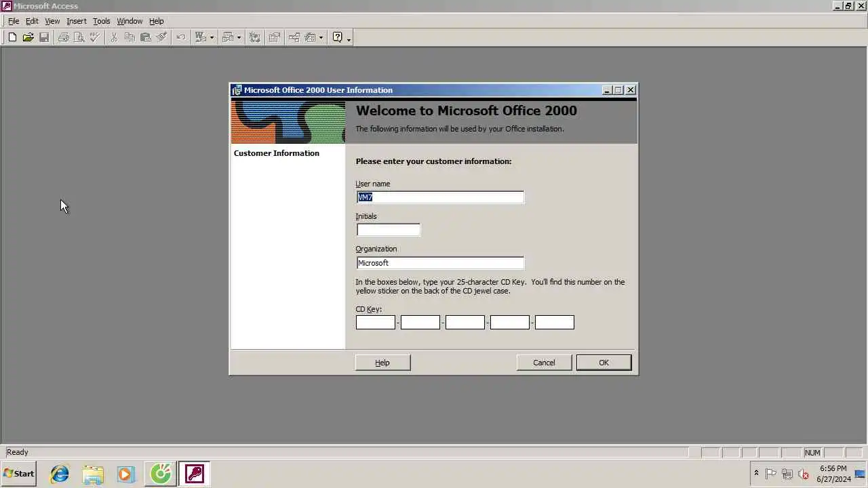Click the muted volume speaker tray icon
Screen dimensions: 868x488
click(804, 474)
